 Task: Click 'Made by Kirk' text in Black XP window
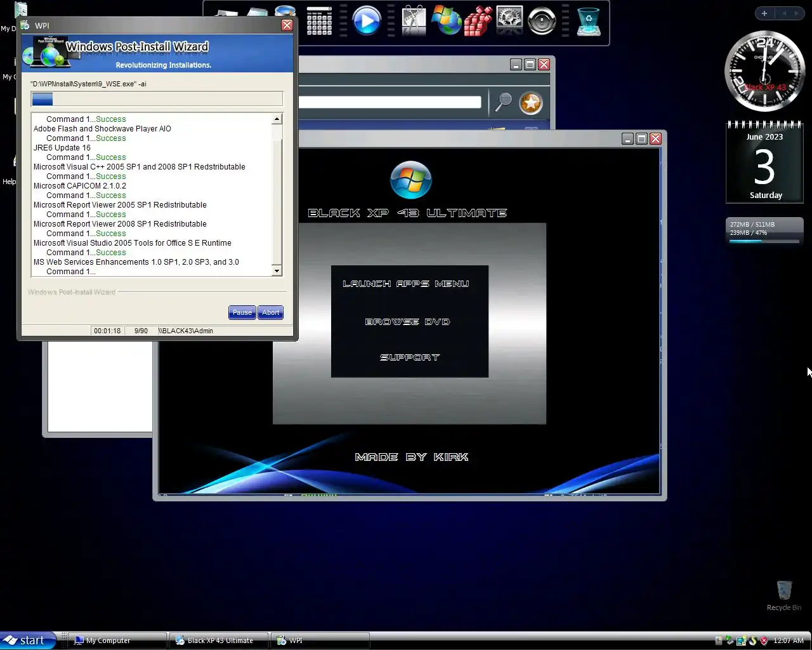point(412,457)
